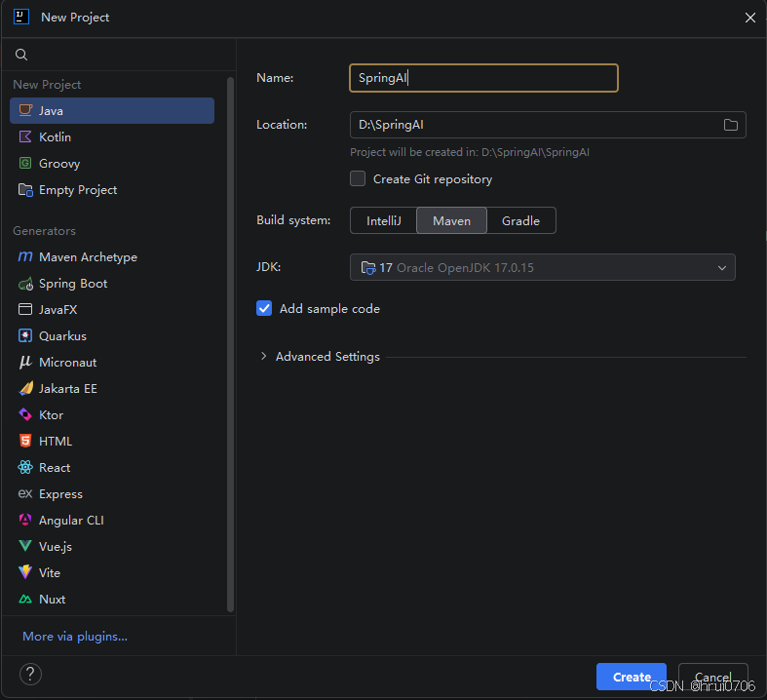Select Nuxt generator text
The width and height of the screenshot is (767, 700).
pos(52,600)
